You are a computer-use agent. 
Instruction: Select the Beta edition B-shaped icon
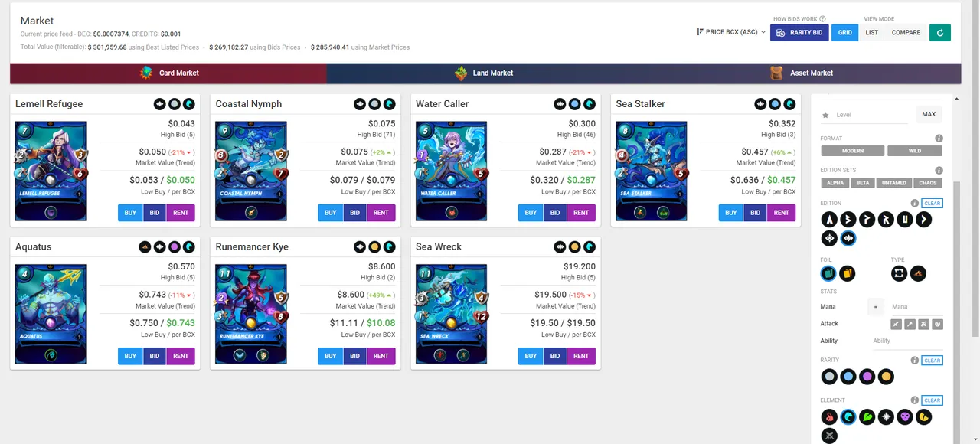(848, 220)
